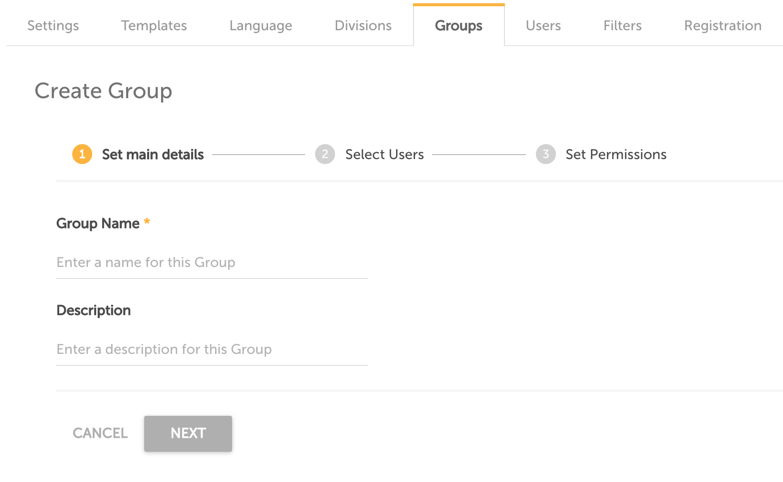Click the Group Name input field
Screen dimensions: 783x482
coord(212,263)
